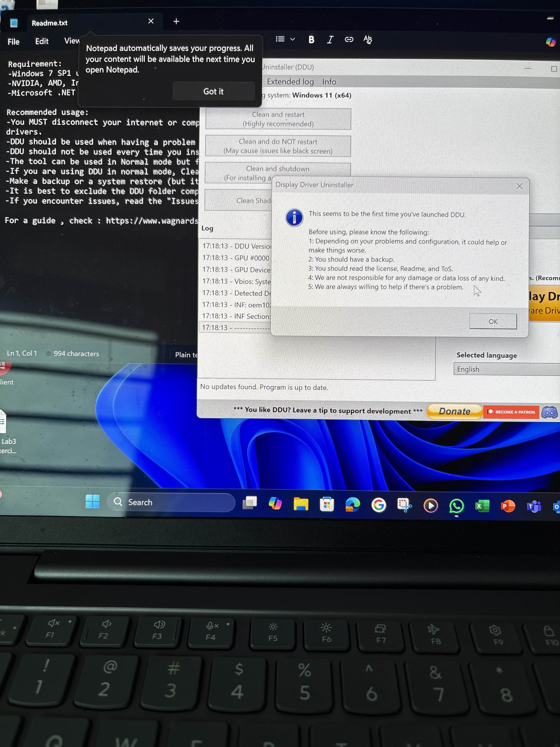The height and width of the screenshot is (747, 560).
Task: Open WhatsApp from the taskbar
Action: (456, 506)
